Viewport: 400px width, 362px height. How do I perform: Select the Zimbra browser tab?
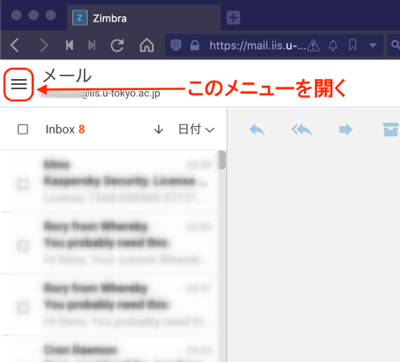[x=144, y=18]
